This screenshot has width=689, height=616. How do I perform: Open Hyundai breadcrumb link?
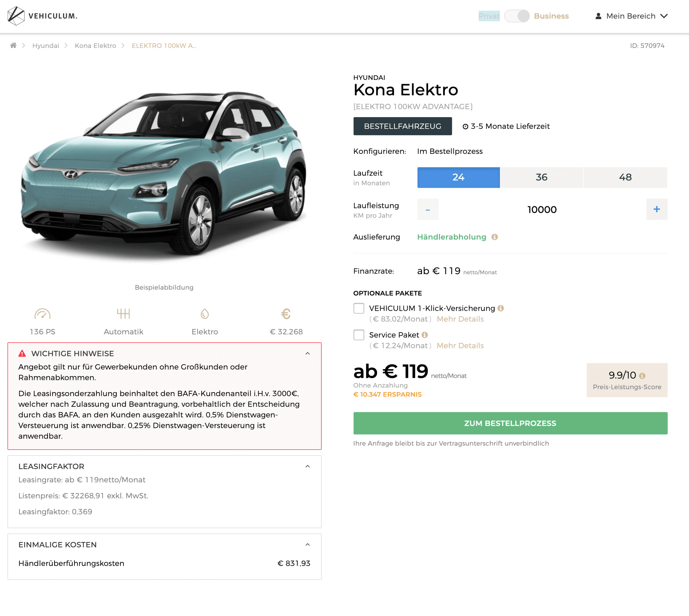46,45
